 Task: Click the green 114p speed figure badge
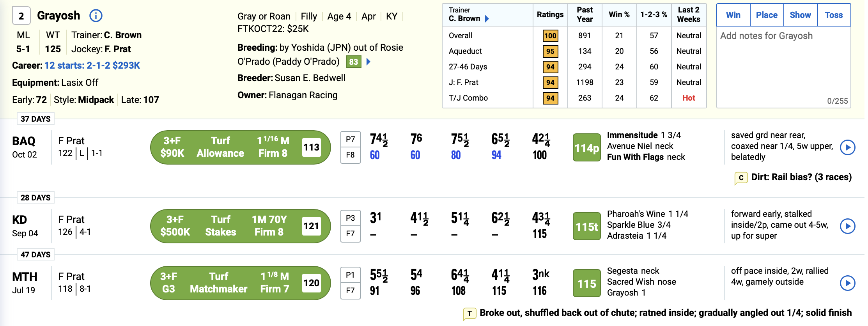(x=586, y=148)
